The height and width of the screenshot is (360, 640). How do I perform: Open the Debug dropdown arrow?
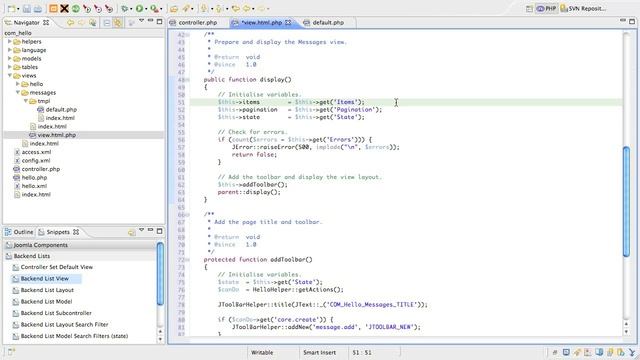click(x=131, y=9)
